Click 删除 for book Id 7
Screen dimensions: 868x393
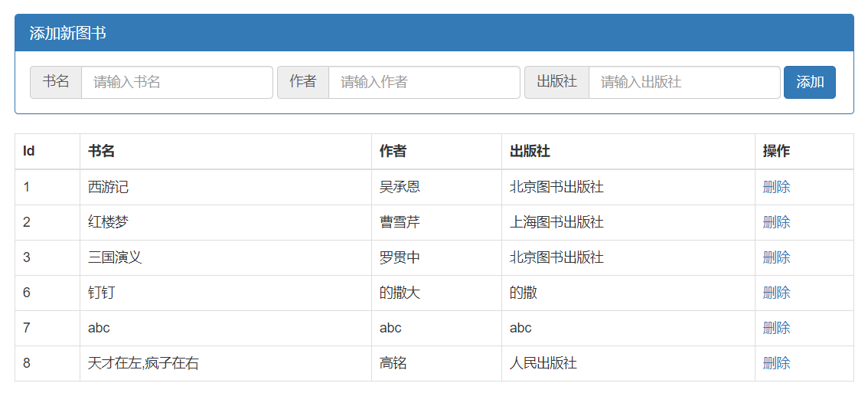coord(776,328)
